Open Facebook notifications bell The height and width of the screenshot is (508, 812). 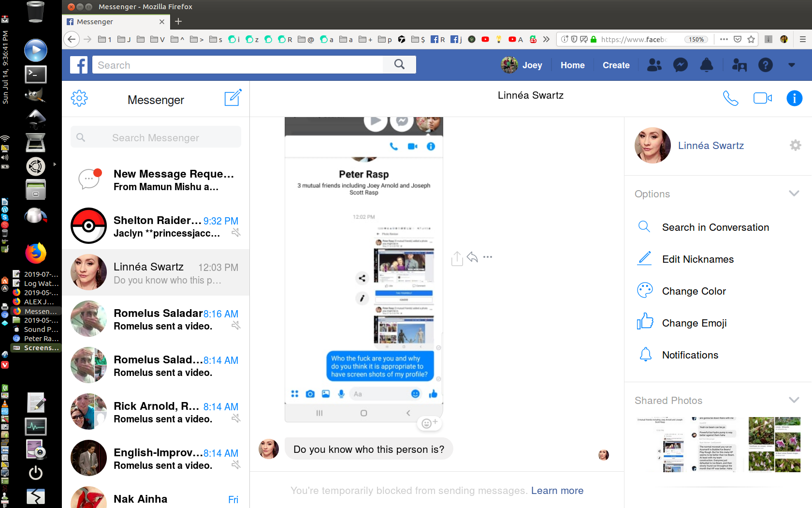tap(707, 65)
